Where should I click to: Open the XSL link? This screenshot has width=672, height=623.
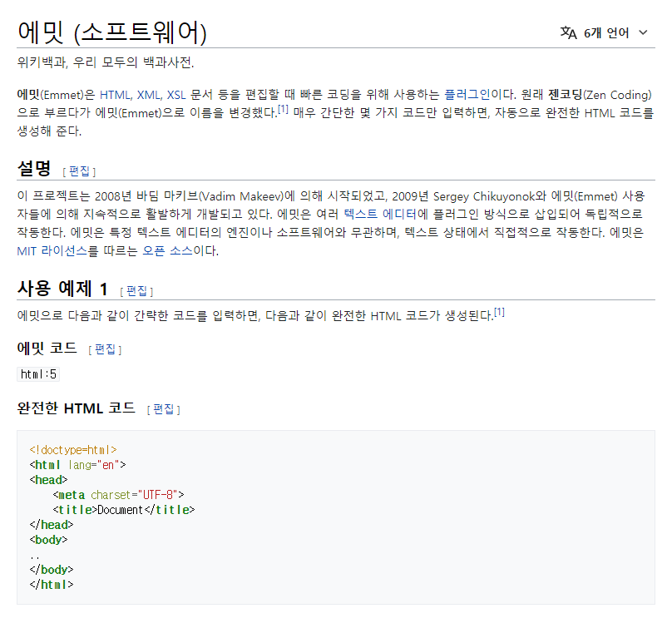click(176, 95)
